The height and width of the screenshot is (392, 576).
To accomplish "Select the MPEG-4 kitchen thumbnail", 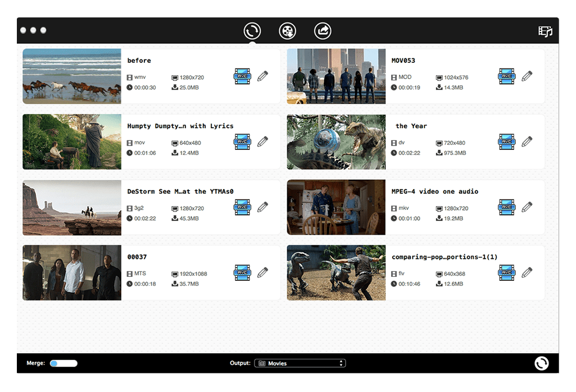I will coord(336,207).
